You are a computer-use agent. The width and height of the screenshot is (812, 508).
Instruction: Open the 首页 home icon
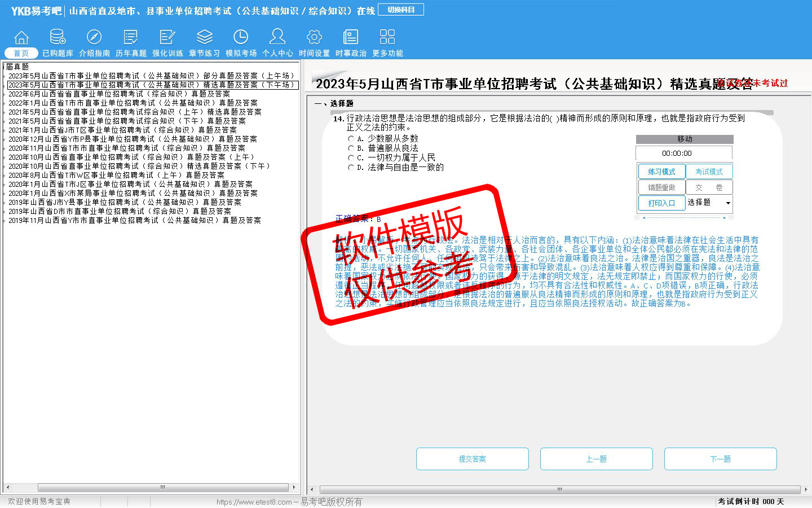tap(21, 43)
